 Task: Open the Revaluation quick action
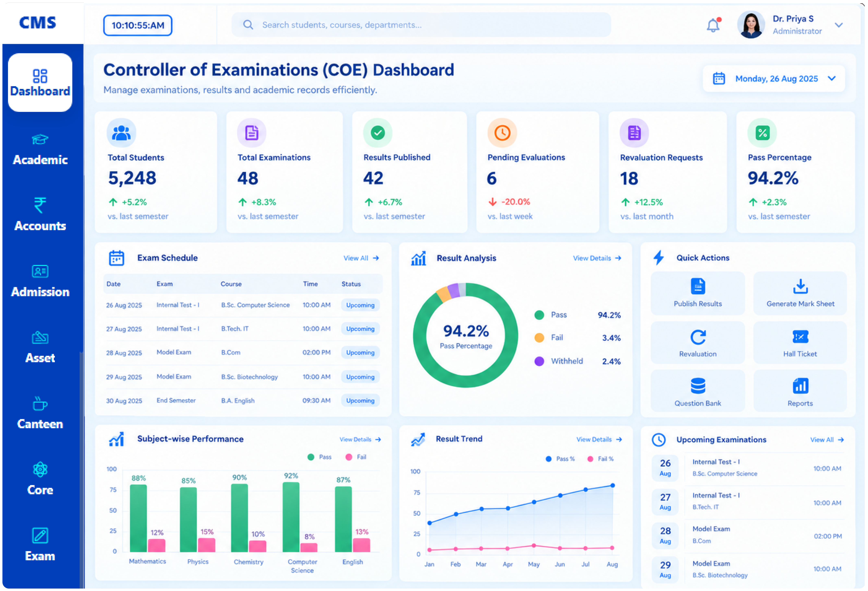pyautogui.click(x=697, y=343)
